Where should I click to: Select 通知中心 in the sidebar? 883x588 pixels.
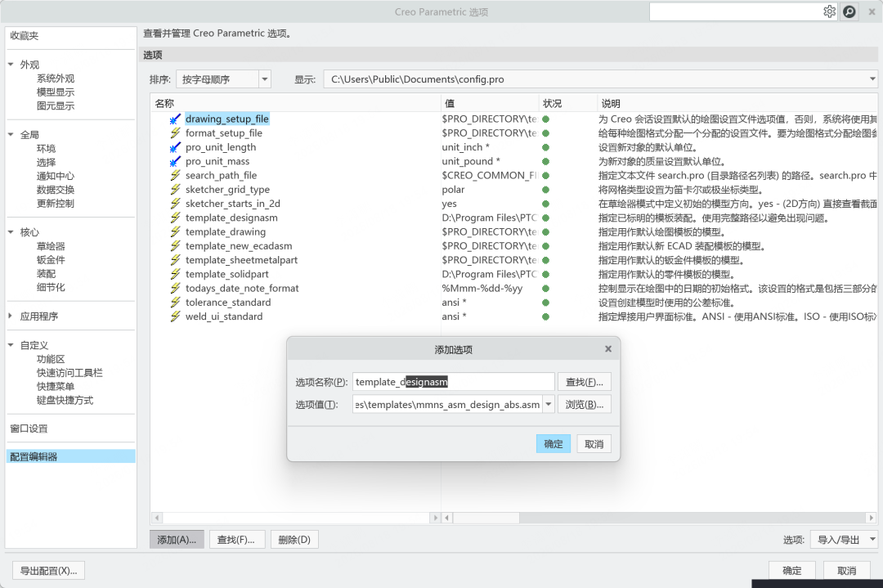coord(56,176)
